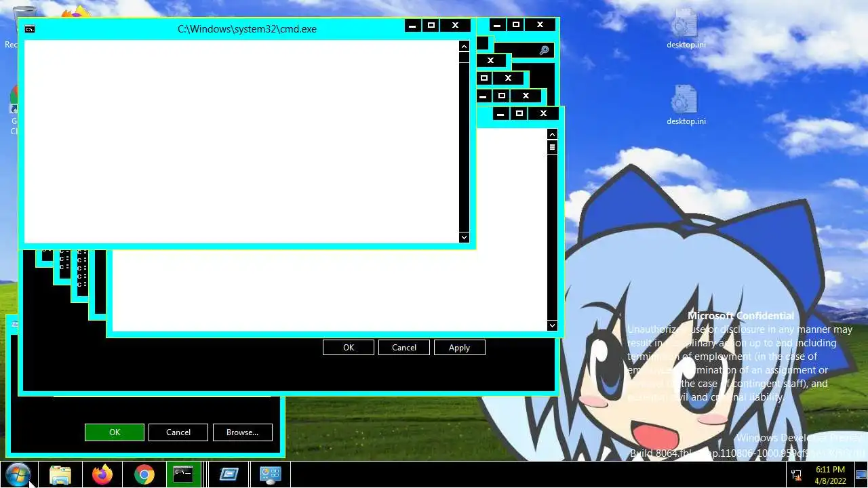This screenshot has width=868, height=488.
Task: Click the magnifier icon in the search box
Action: click(x=544, y=50)
